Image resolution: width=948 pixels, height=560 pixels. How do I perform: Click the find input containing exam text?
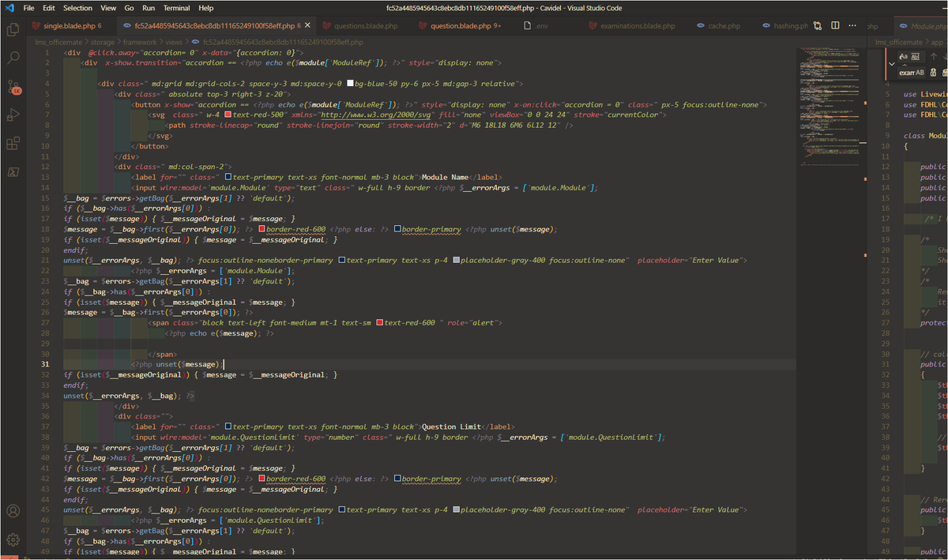(x=906, y=73)
